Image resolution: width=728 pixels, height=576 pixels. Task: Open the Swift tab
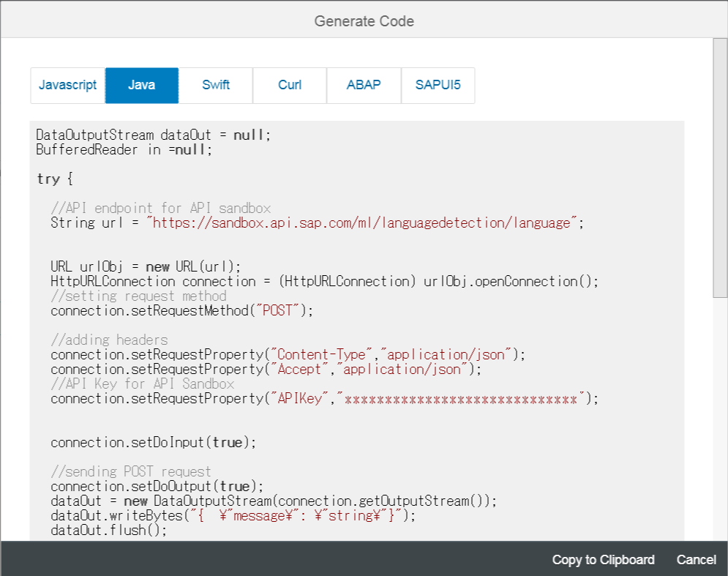(x=216, y=85)
